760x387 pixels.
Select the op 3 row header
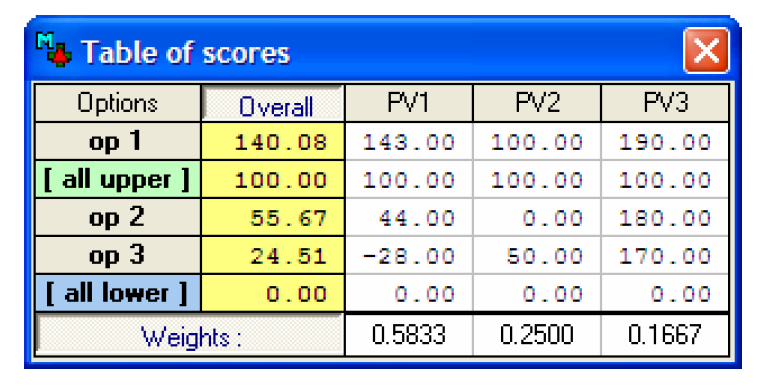point(118,255)
